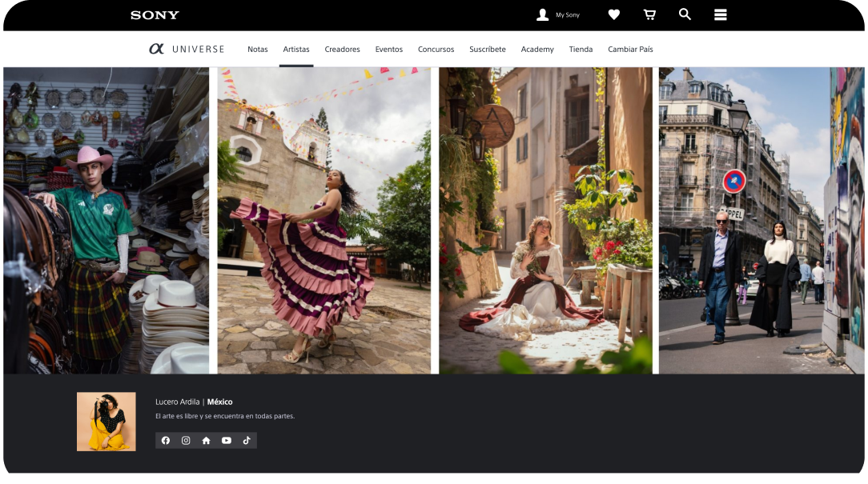Open the My Sony account icon
The width and height of the screenshot is (868, 484).
543,14
